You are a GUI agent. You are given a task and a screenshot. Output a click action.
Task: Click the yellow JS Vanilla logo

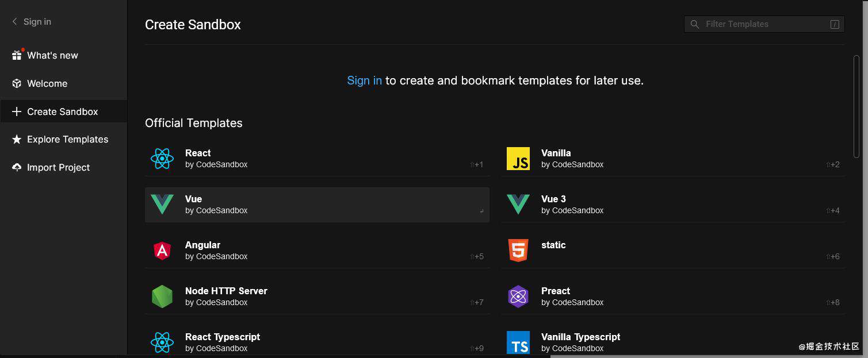[518, 159]
